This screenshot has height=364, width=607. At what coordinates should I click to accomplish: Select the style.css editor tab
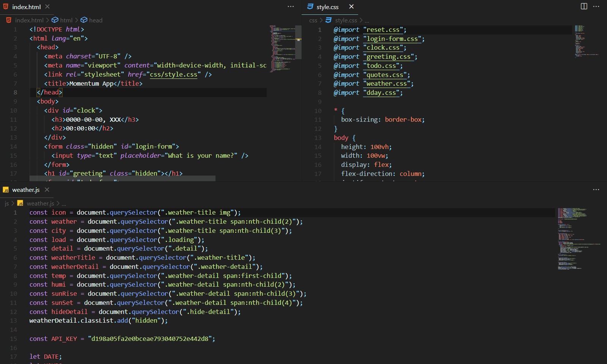point(327,7)
